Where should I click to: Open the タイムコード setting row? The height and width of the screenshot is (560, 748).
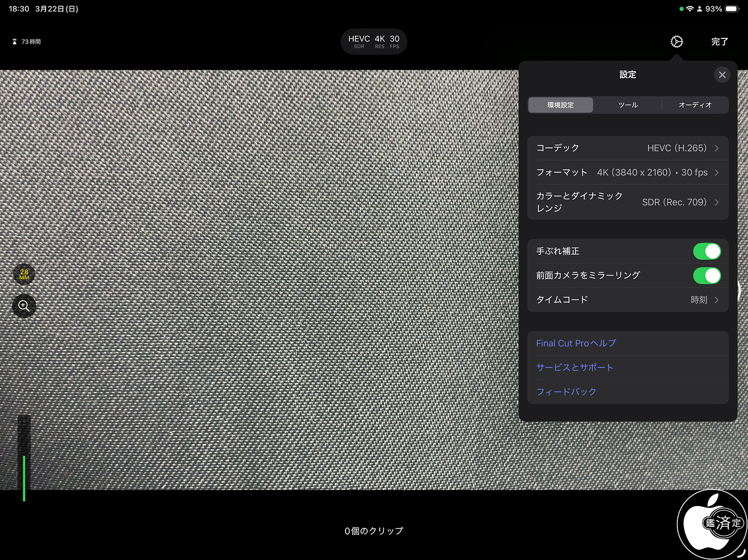pos(627,299)
